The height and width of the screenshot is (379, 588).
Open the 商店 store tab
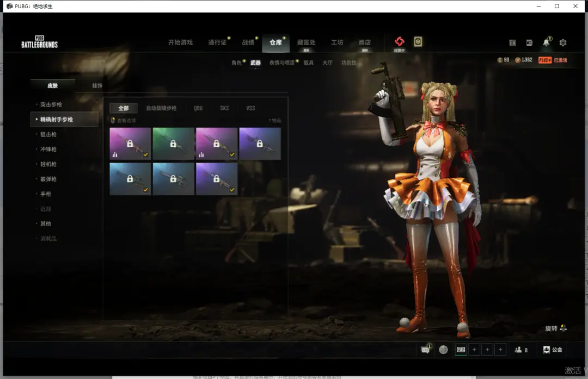(x=364, y=42)
